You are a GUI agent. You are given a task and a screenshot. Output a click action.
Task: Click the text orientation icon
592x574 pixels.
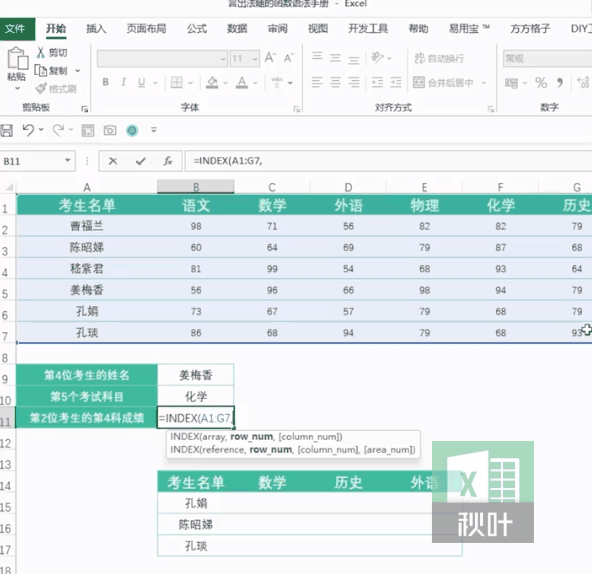click(x=377, y=57)
